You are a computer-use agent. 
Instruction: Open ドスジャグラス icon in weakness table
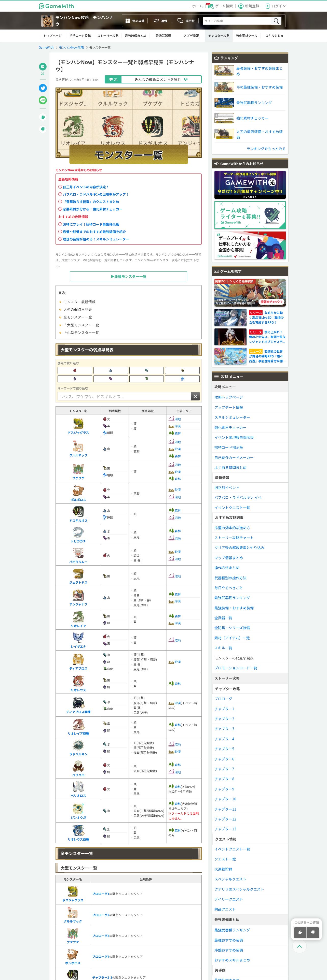78,423
